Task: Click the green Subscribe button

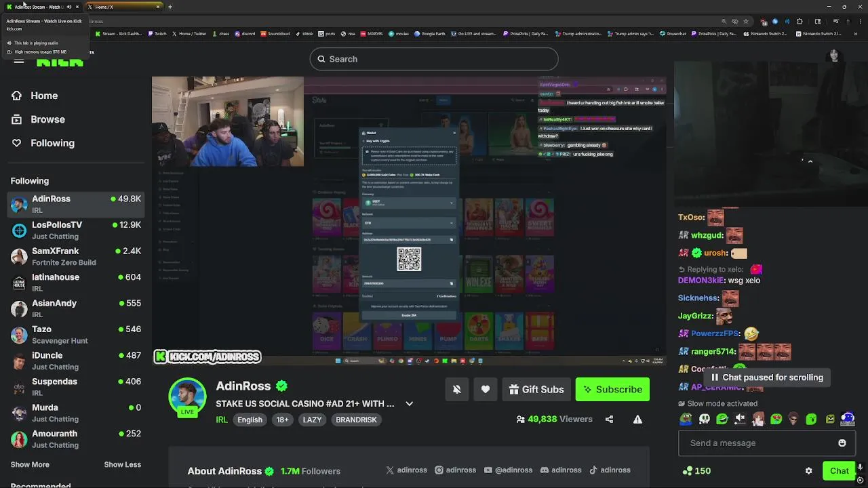Action: click(x=612, y=389)
